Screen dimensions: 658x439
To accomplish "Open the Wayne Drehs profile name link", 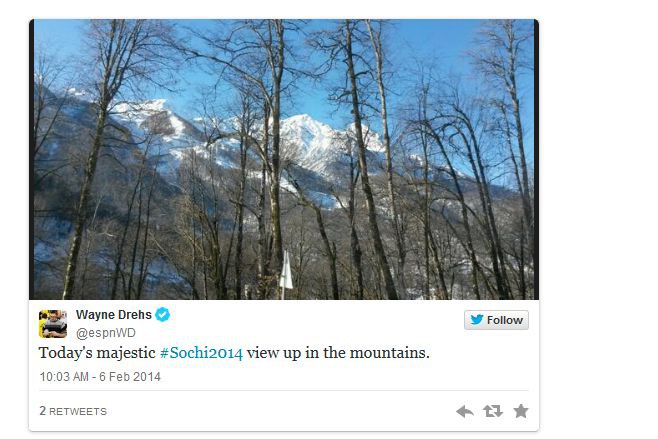I will (x=112, y=315).
